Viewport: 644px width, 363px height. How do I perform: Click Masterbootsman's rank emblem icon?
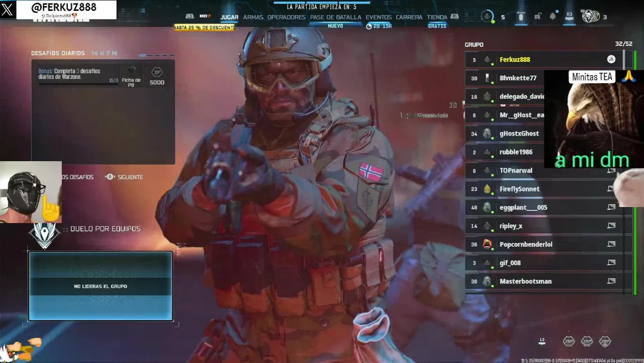point(487,281)
